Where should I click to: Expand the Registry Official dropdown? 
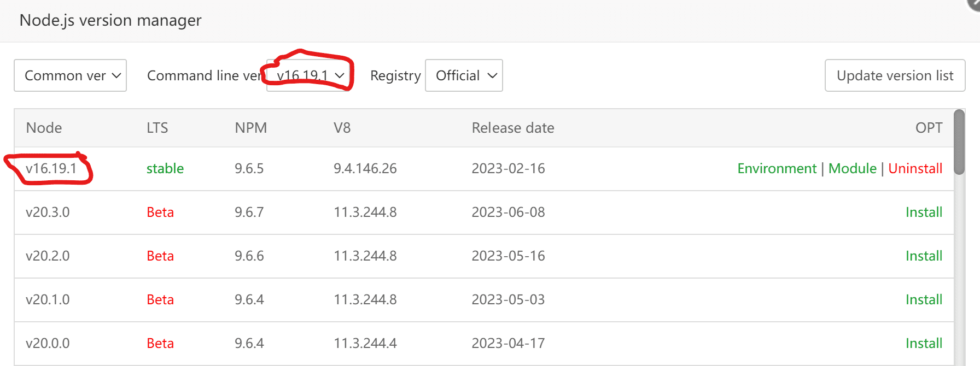point(464,75)
